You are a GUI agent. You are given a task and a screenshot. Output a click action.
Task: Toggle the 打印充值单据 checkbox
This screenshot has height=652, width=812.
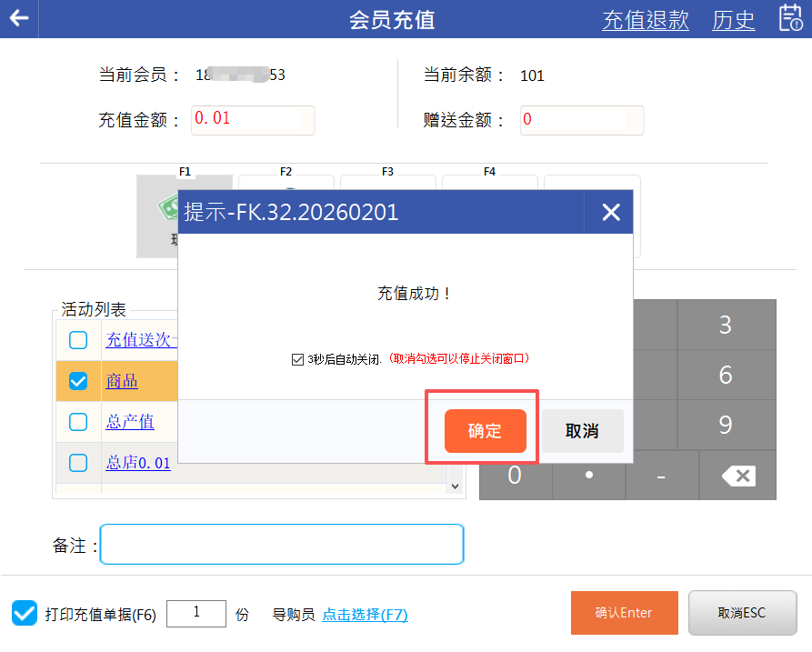coord(25,613)
